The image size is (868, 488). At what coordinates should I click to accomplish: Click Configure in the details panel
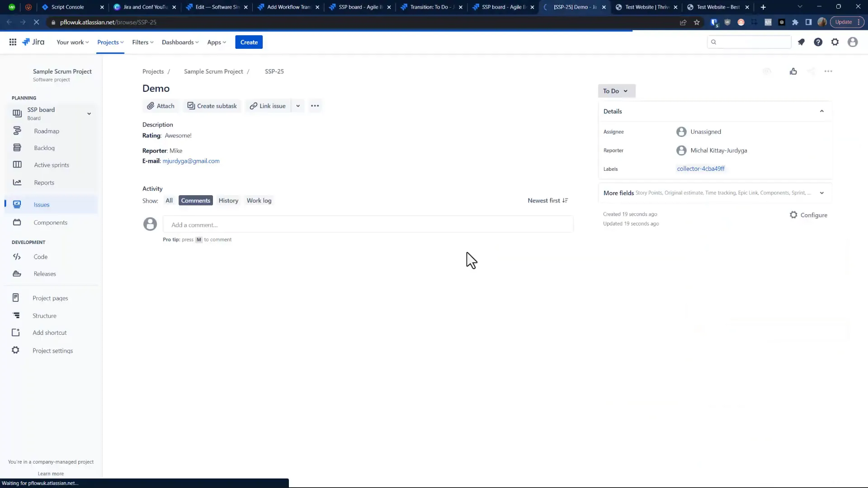point(808,215)
